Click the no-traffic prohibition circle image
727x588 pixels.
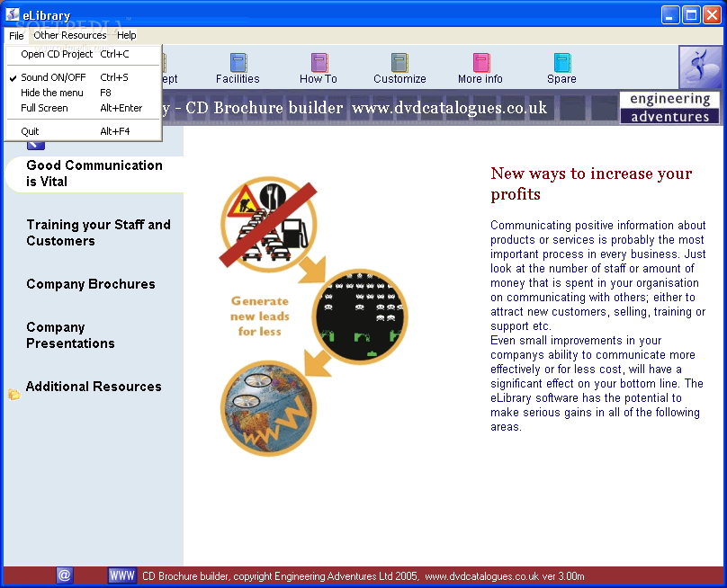click(268, 224)
